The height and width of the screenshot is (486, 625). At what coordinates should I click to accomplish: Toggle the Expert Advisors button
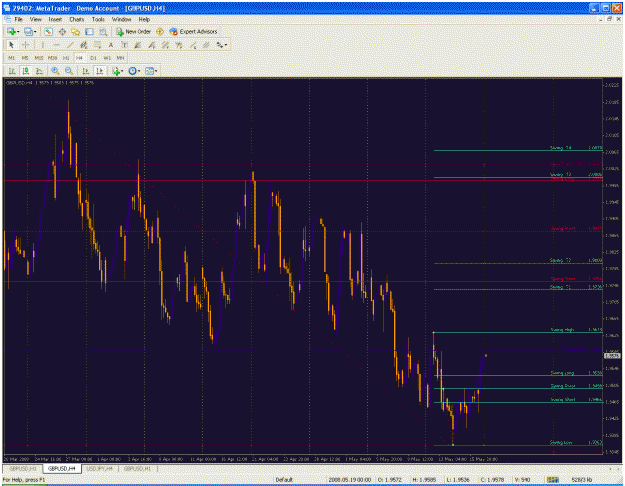pos(193,31)
